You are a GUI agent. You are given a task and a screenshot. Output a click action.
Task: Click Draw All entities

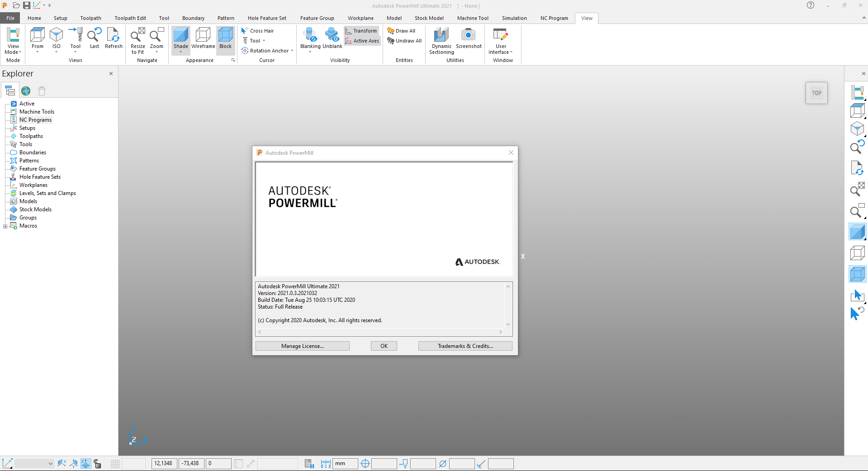(x=401, y=31)
